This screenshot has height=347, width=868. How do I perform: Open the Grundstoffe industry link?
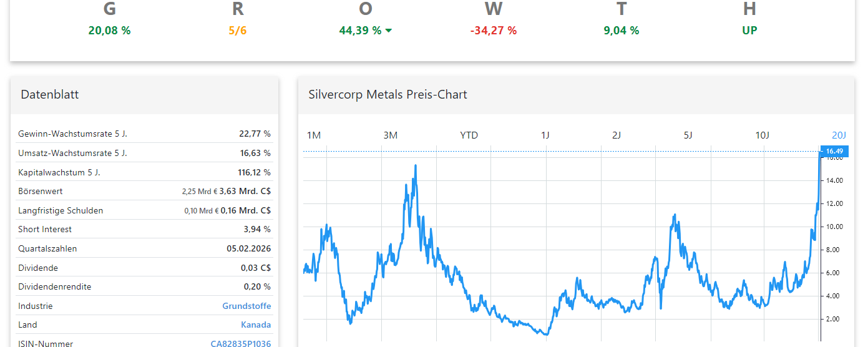click(246, 306)
